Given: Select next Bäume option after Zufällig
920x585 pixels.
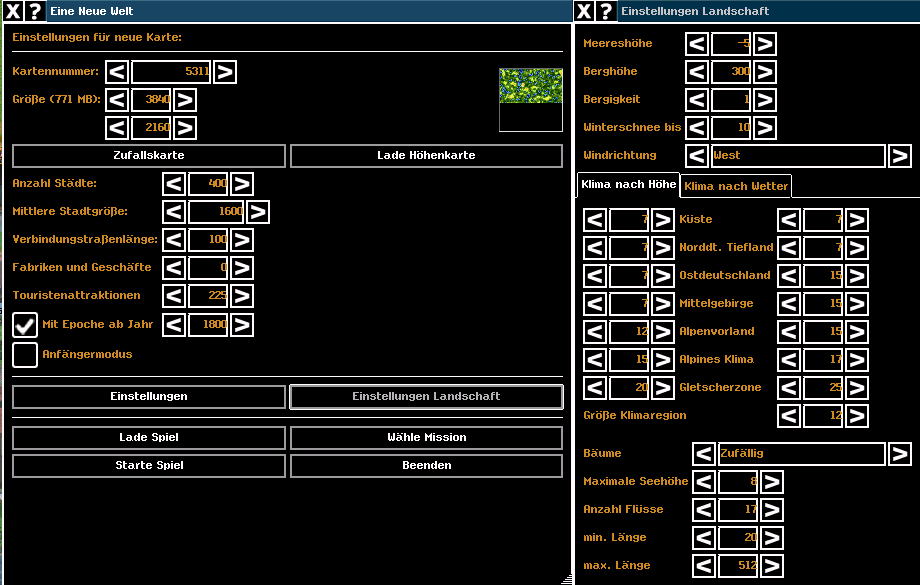Looking at the screenshot, I should (899, 454).
